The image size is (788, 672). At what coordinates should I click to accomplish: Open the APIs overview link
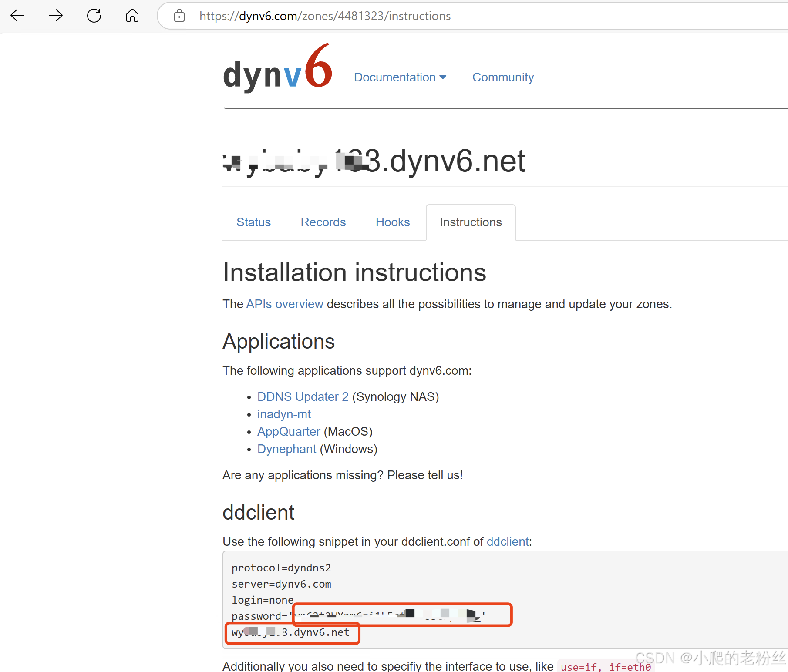pyautogui.click(x=285, y=304)
